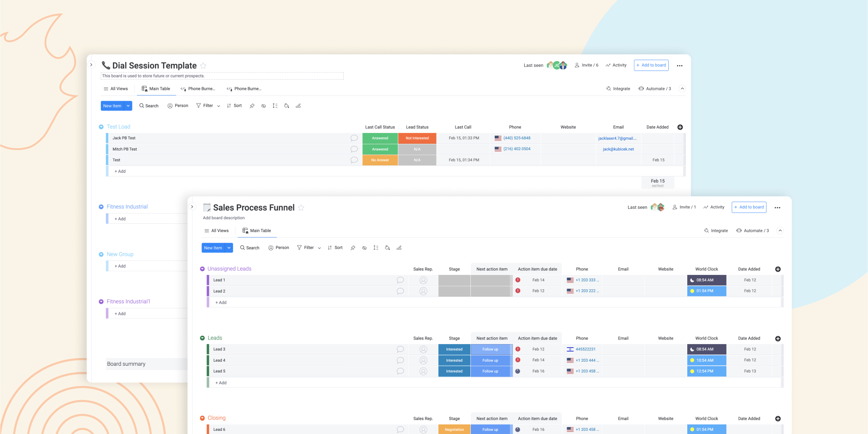Click the pencil icon in Sales Process Funnel toolbar
This screenshot has height=434, width=868.
[399, 248]
